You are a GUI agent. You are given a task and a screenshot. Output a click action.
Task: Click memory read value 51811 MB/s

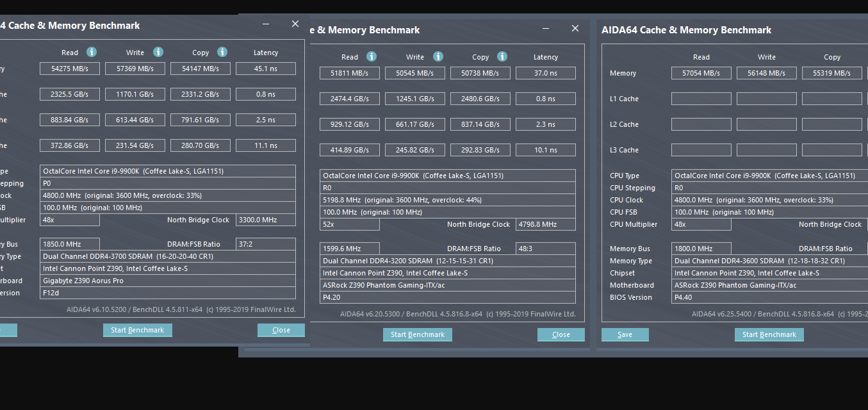click(350, 73)
